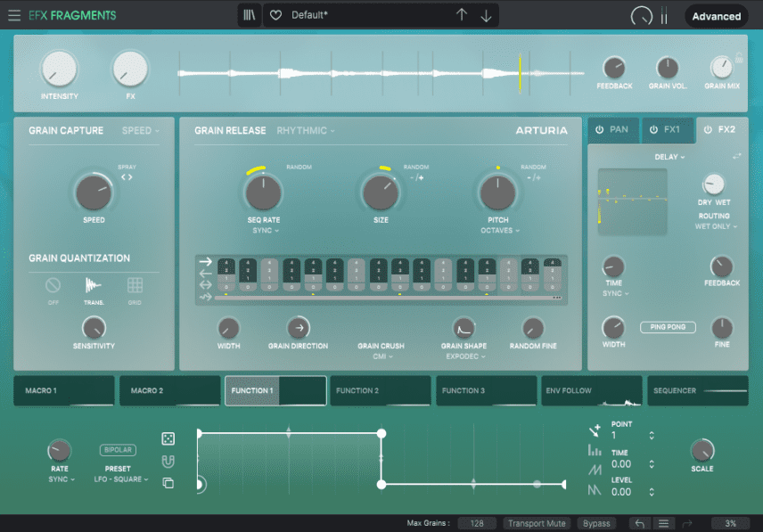Select forward sequencer direction arrow
The height and width of the screenshot is (532, 763).
tap(205, 262)
